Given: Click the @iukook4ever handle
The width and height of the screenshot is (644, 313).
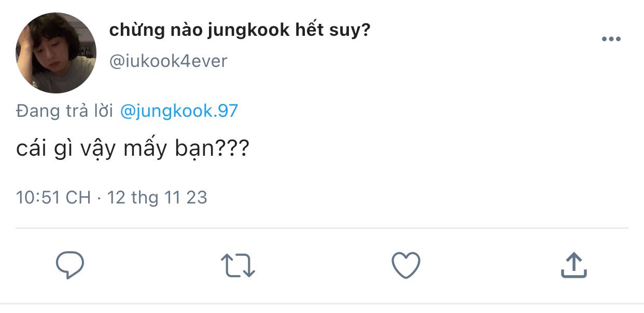Looking at the screenshot, I should click(169, 61).
